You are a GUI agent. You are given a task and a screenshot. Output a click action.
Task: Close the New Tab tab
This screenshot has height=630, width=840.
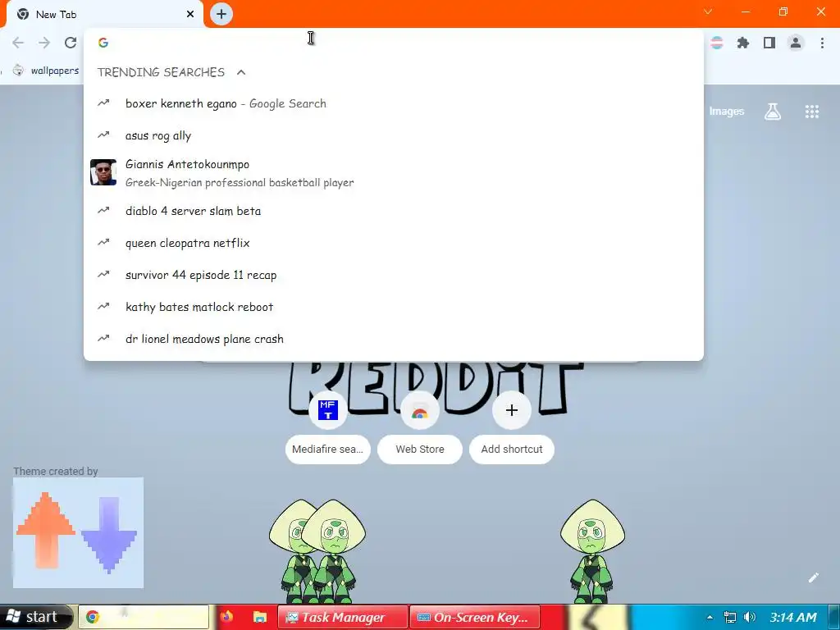coord(190,15)
